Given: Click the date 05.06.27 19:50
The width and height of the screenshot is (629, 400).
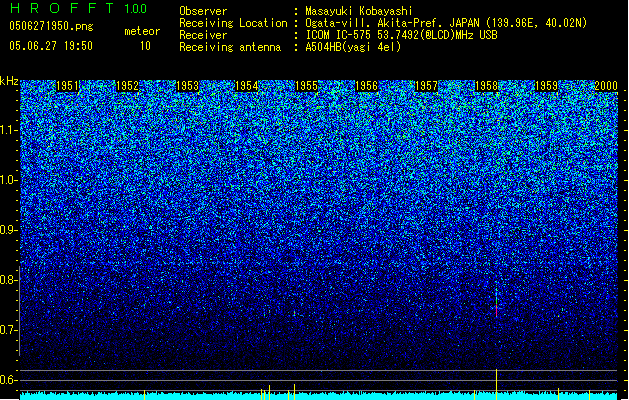Looking at the screenshot, I should tap(51, 45).
